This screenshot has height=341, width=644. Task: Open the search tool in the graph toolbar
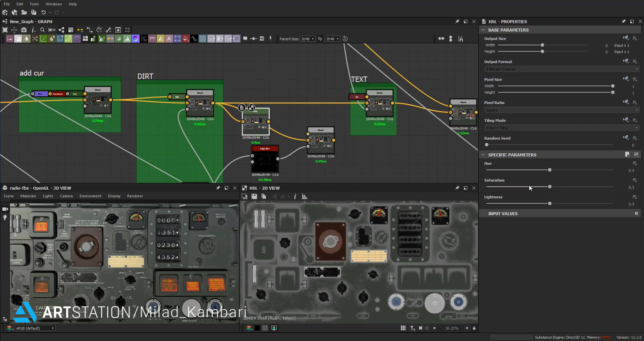tap(43, 30)
